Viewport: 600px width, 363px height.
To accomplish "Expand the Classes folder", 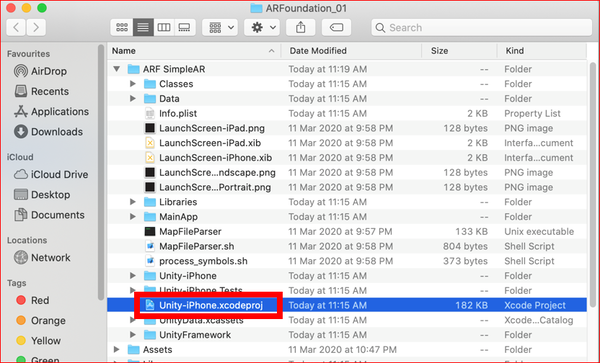I will pyautogui.click(x=133, y=84).
